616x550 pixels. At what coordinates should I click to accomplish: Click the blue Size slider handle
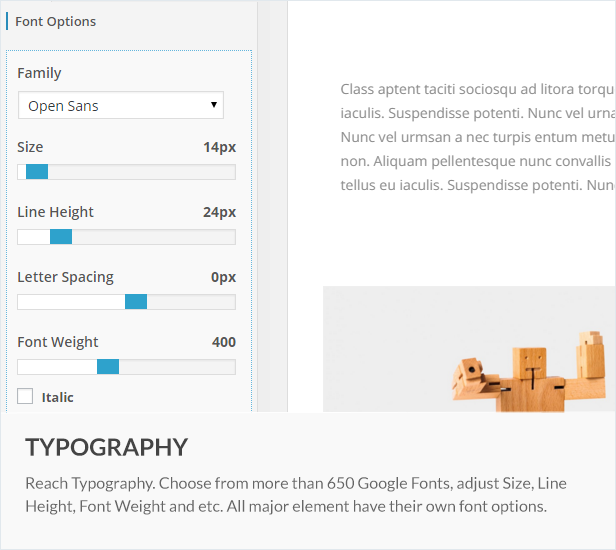coord(37,172)
